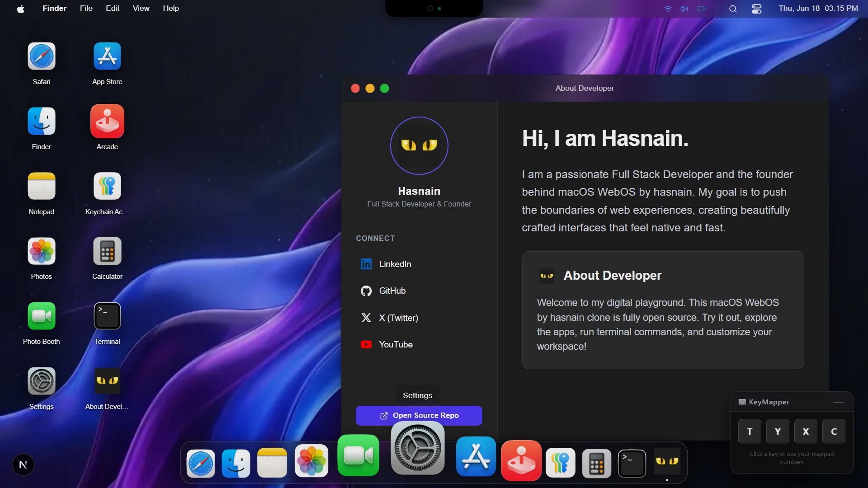Launch Calculator from the desktop

(107, 251)
